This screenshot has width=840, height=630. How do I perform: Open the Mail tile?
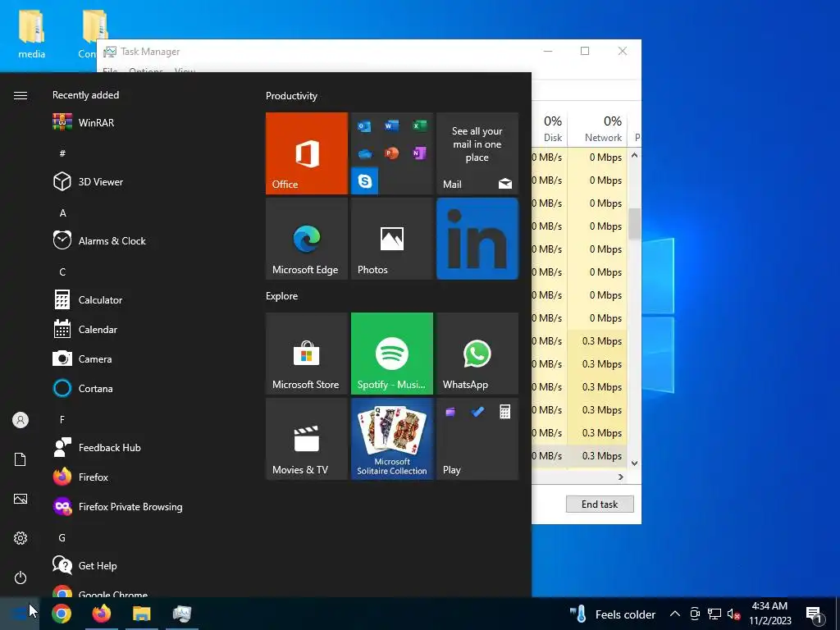tap(477, 153)
